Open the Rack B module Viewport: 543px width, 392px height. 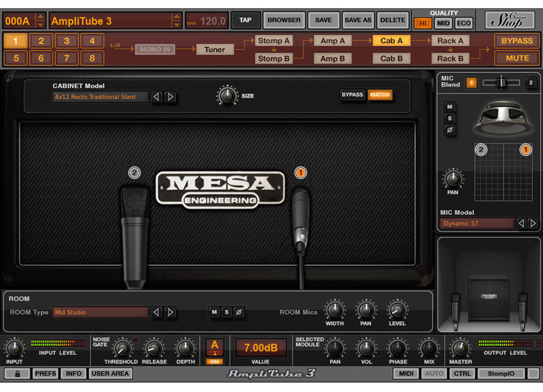point(450,59)
